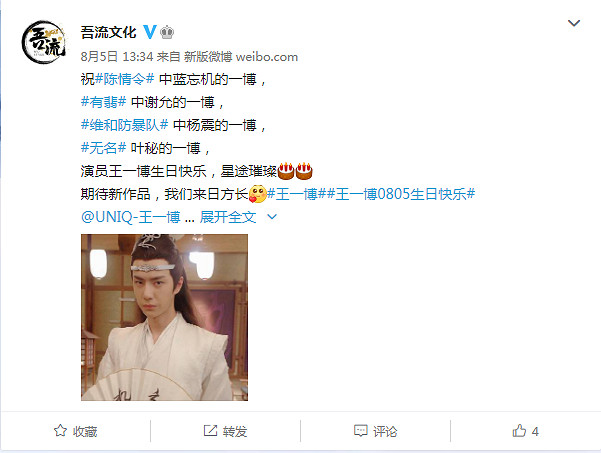The image size is (601, 453).
Task: Like the post with thumbs-up icon
Action: [519, 431]
